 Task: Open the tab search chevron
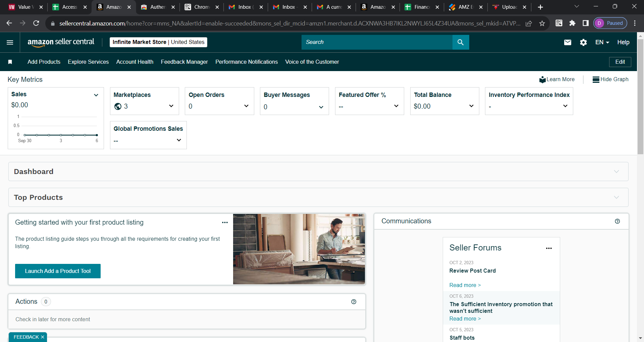(x=577, y=7)
